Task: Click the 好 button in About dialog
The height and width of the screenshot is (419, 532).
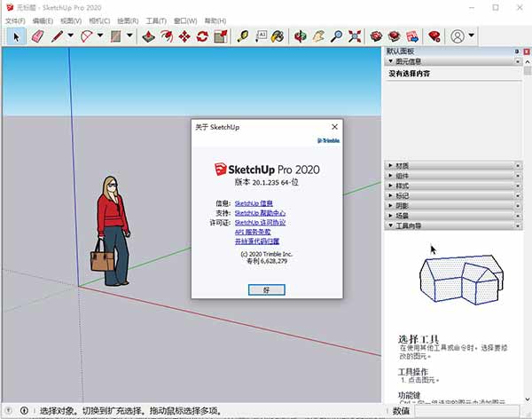Action: (x=265, y=289)
